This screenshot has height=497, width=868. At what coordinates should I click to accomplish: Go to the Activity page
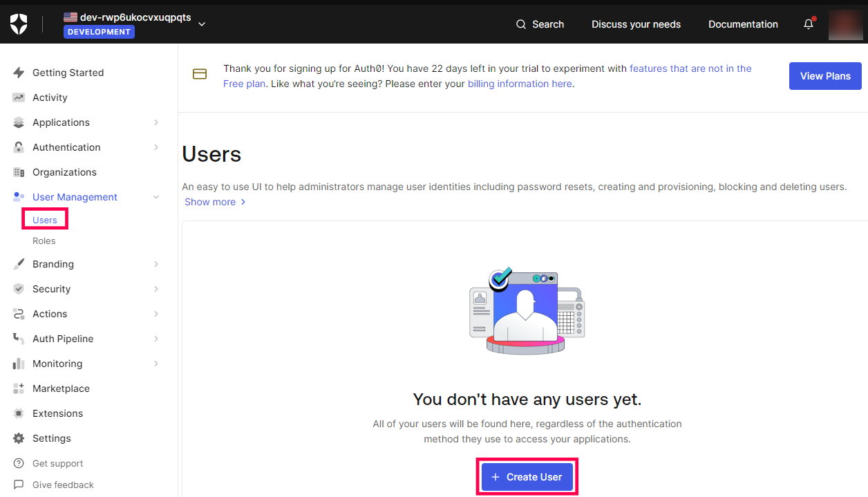(x=50, y=97)
